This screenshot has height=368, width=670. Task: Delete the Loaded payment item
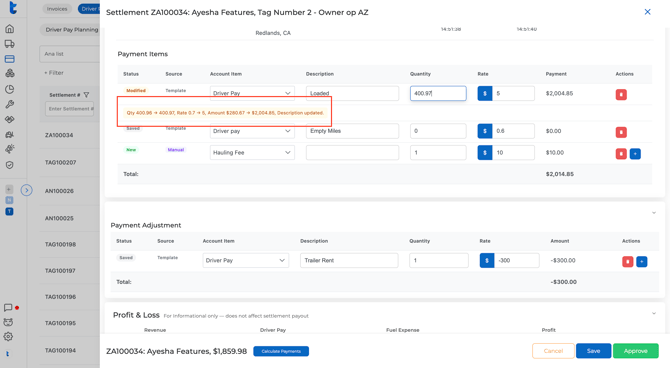point(621,94)
